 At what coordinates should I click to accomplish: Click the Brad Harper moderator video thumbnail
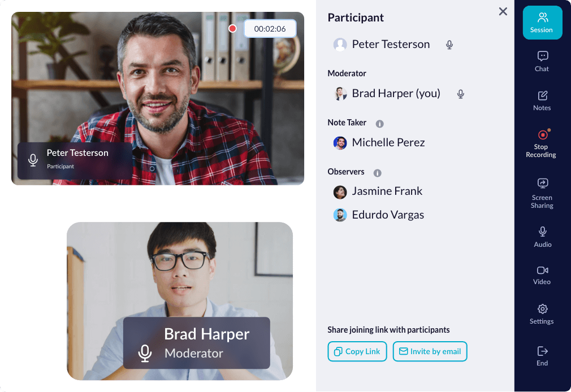coord(180,301)
